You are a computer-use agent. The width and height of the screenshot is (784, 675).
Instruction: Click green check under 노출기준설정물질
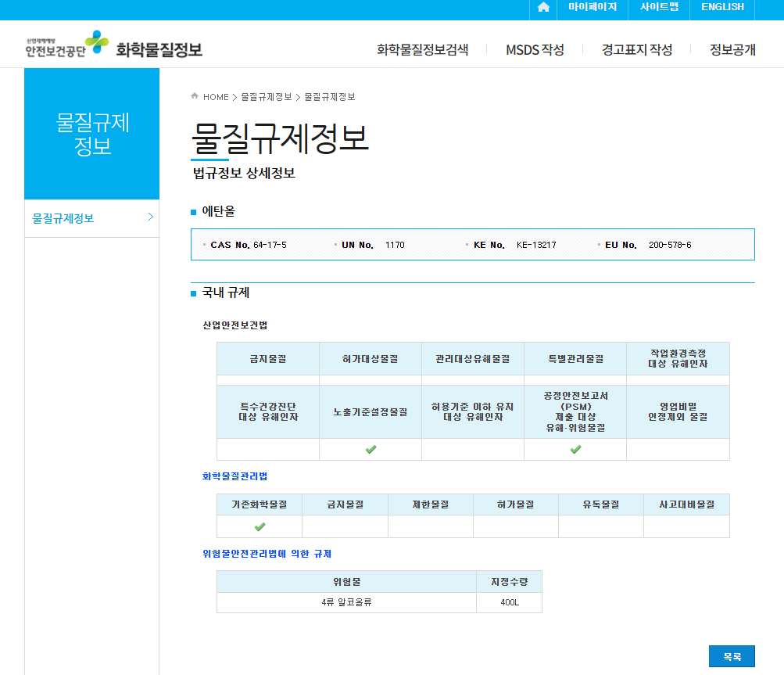pos(371,449)
